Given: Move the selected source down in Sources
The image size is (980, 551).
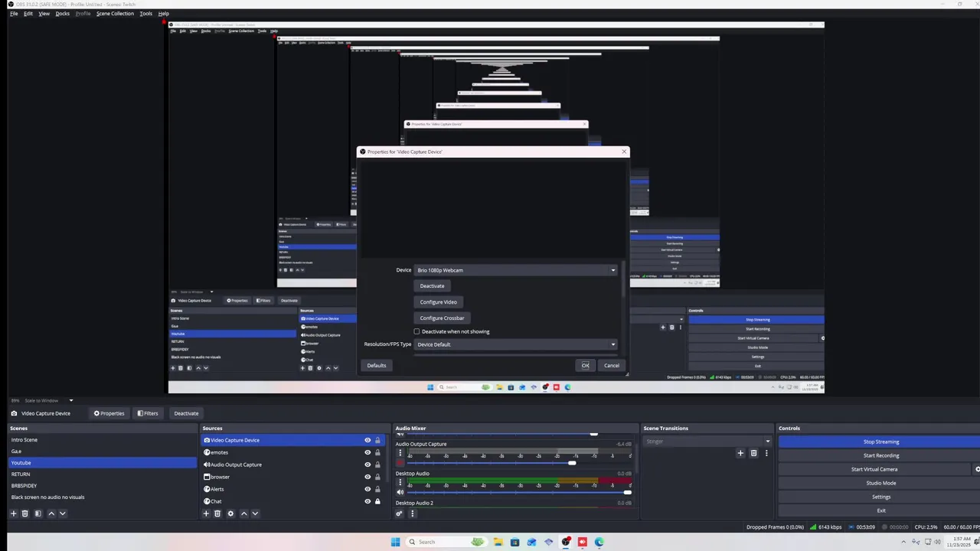Looking at the screenshot, I should click(x=255, y=514).
